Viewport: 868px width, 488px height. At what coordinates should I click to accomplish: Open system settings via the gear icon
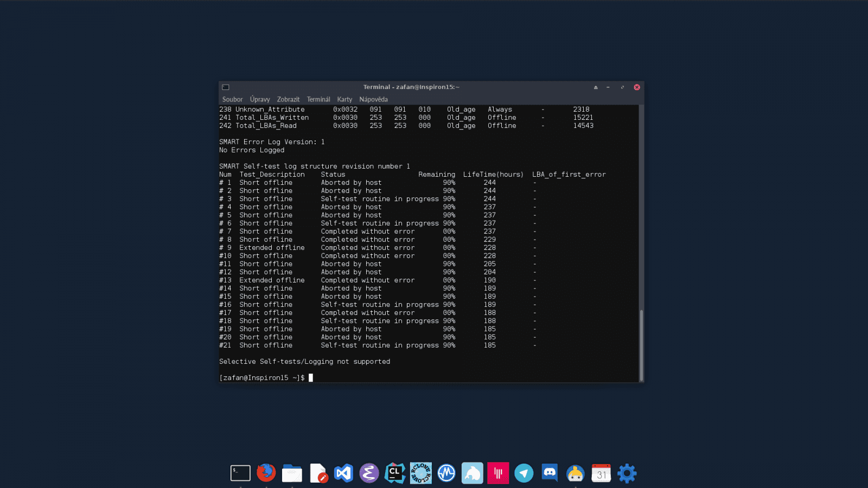627,473
